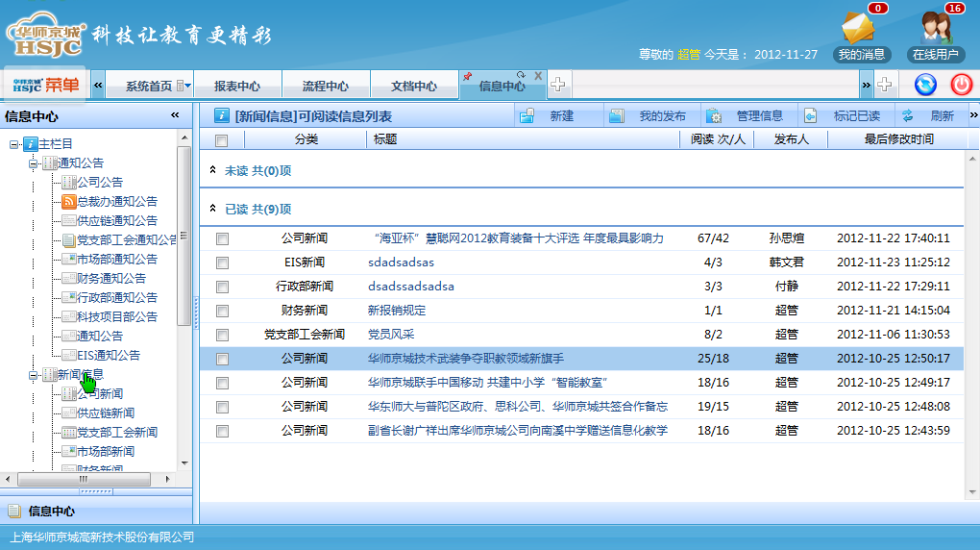Click the icon beside 市场部新闻
The height and width of the screenshot is (550, 980).
[x=69, y=451]
